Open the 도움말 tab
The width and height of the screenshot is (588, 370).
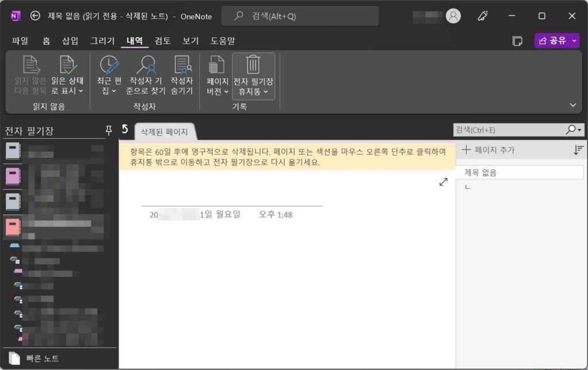tap(223, 41)
